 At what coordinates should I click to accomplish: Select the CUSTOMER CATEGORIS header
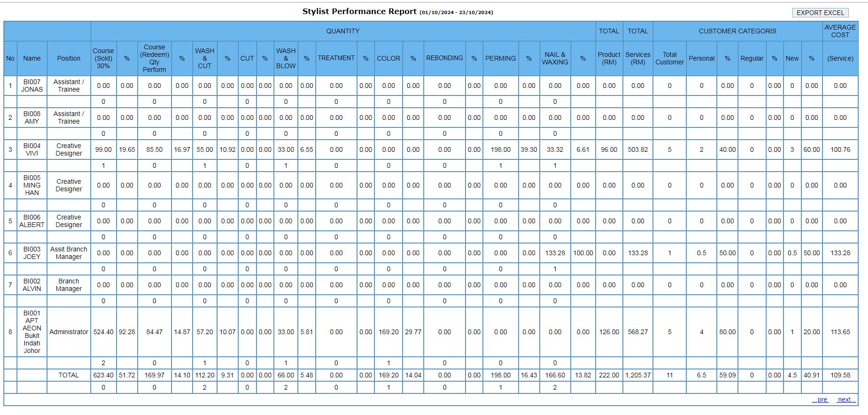[x=737, y=31]
